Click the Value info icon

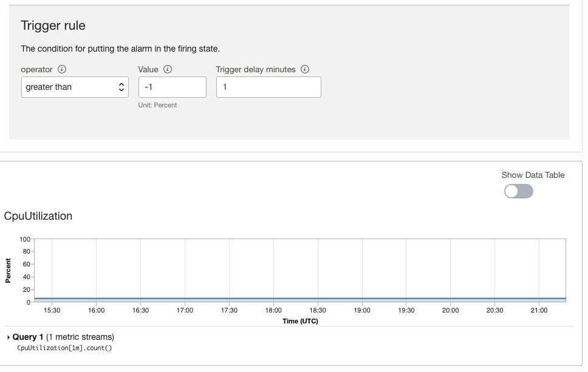[168, 70]
